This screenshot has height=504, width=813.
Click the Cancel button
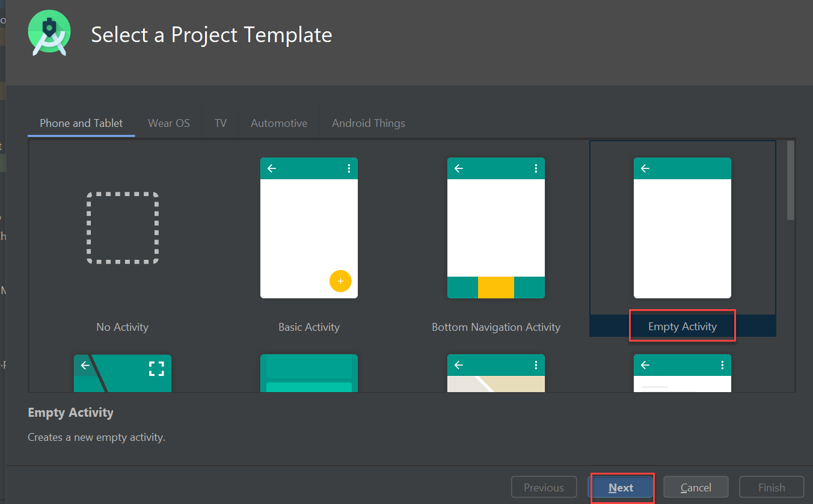[x=696, y=488]
